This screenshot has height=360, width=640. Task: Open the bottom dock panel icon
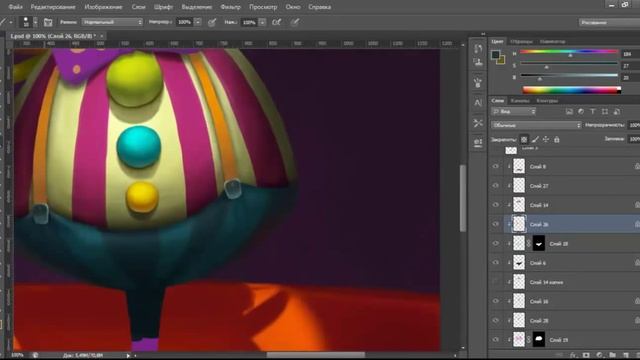[x=478, y=142]
